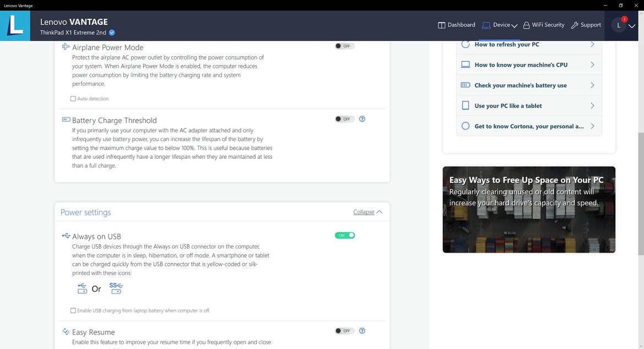This screenshot has height=349, width=644.
Task: Click the Battery Charge Threshold battery icon
Action: coord(66,120)
